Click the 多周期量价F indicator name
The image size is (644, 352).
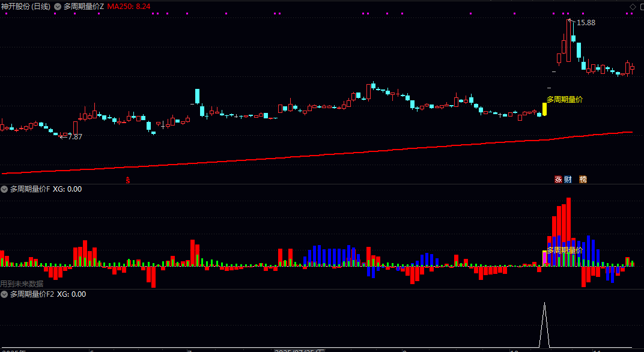[x=30, y=189]
